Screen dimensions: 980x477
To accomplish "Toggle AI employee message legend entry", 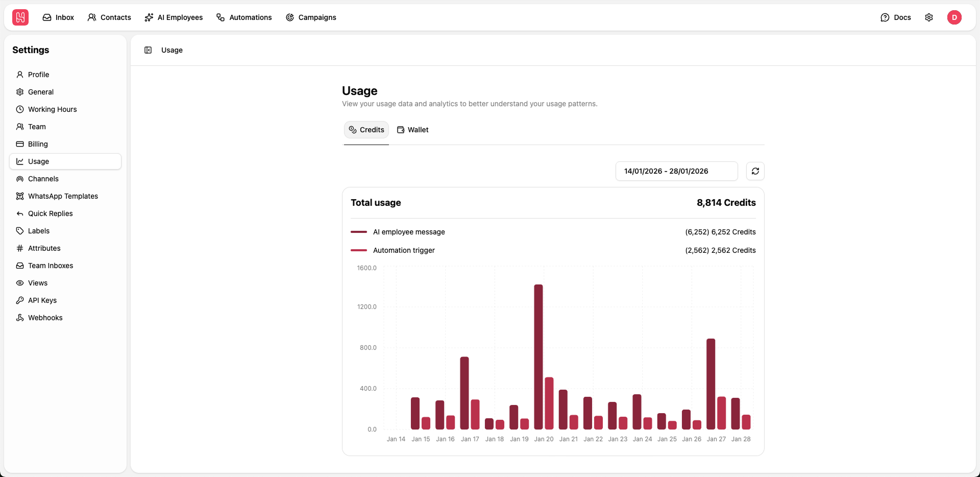I will 398,232.
